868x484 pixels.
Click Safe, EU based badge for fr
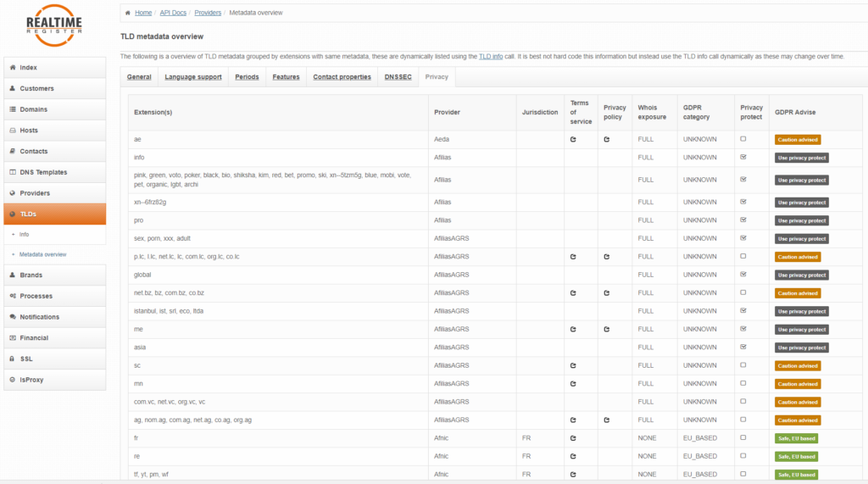(797, 438)
